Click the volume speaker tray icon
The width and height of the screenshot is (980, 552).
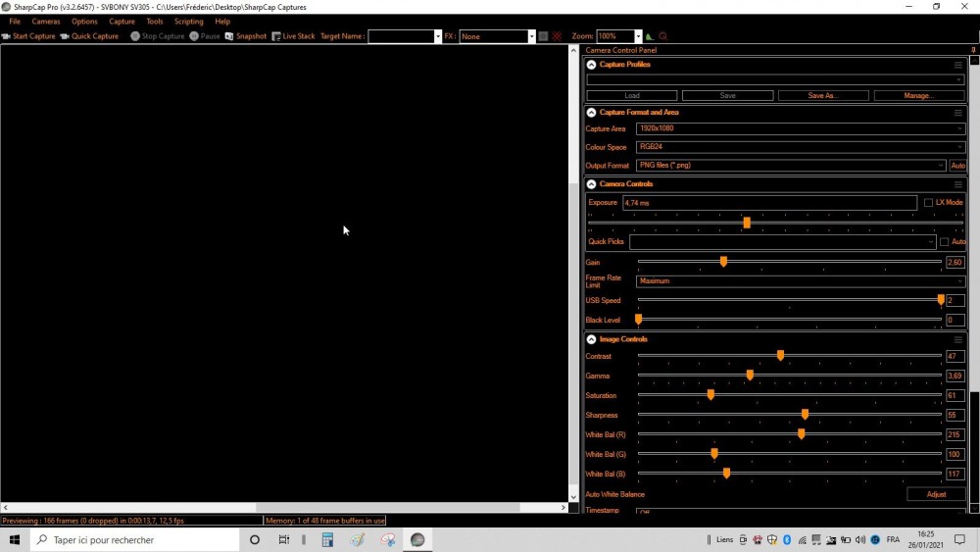coord(860,539)
